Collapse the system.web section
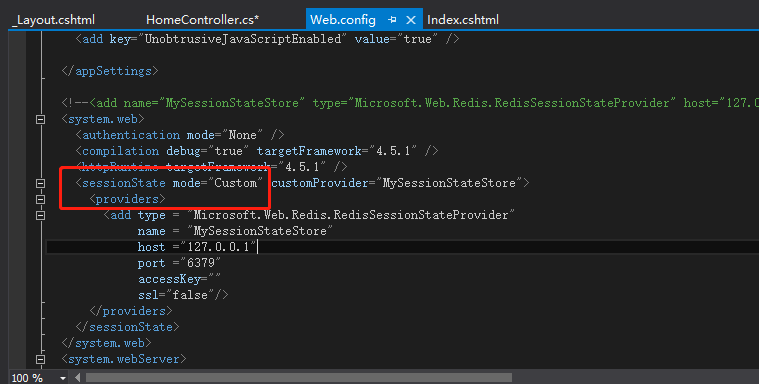 [x=41, y=119]
